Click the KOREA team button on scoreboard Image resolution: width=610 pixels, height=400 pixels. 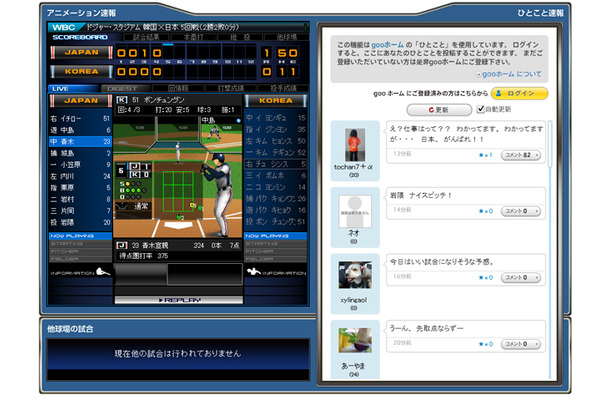point(81,72)
